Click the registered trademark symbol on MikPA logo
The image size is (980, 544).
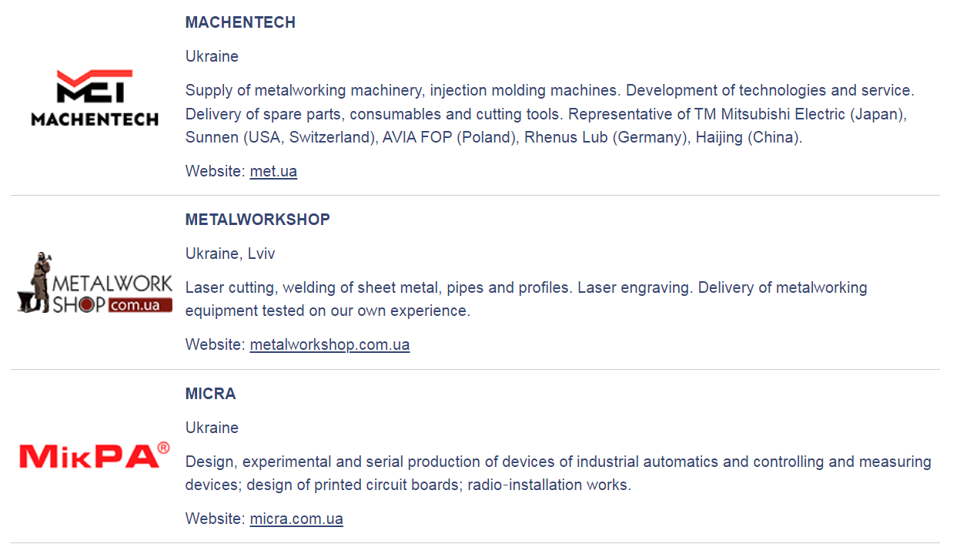tap(162, 448)
